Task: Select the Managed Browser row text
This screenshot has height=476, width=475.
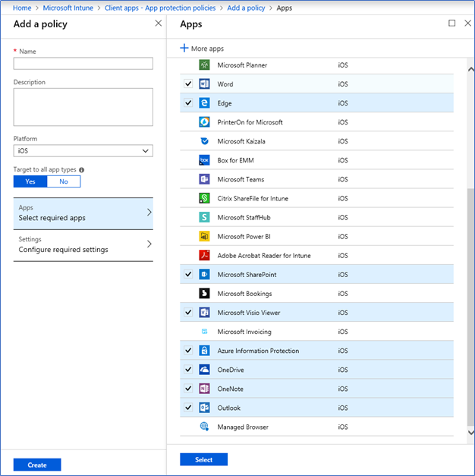Action: 243,427
